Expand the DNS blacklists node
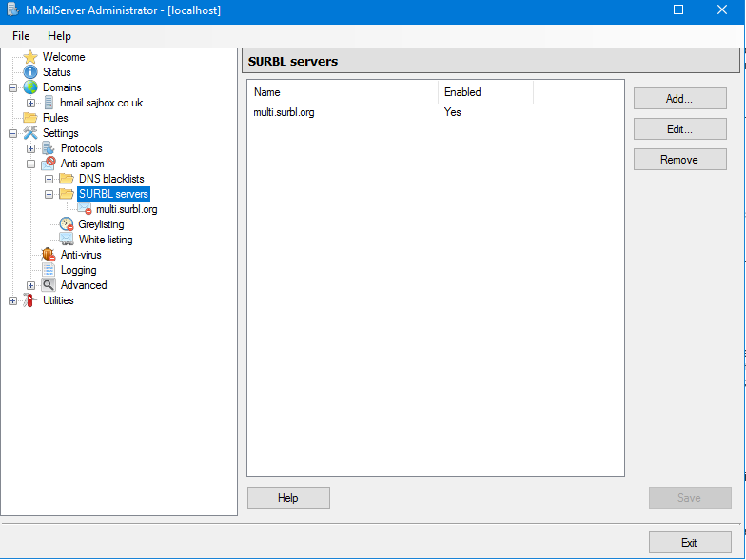746x560 pixels. pos(49,179)
